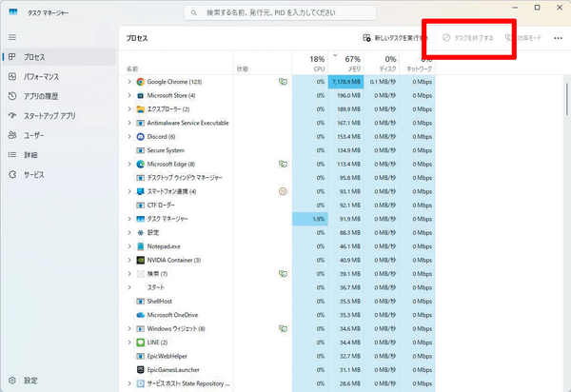Click the search box for name, publisher, PID
This screenshot has width=571, height=392.
tap(280, 12)
